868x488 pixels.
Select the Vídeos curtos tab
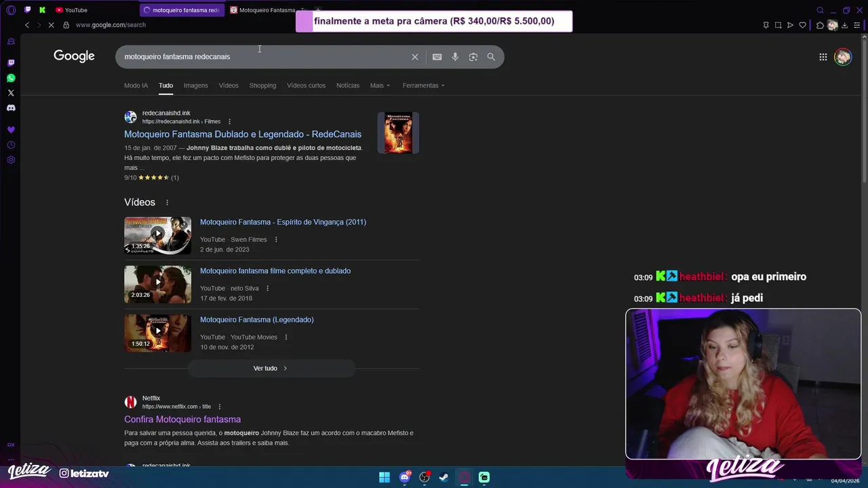tap(306, 85)
